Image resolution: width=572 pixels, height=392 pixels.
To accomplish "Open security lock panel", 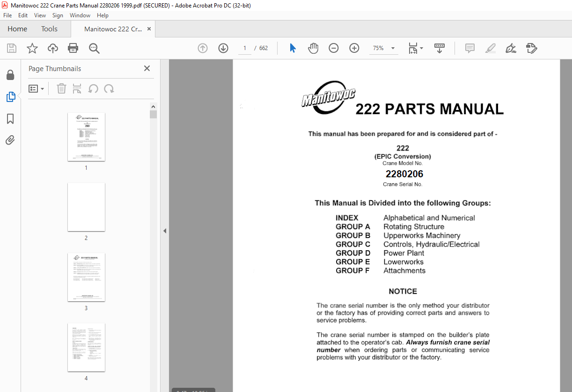I will (x=10, y=75).
